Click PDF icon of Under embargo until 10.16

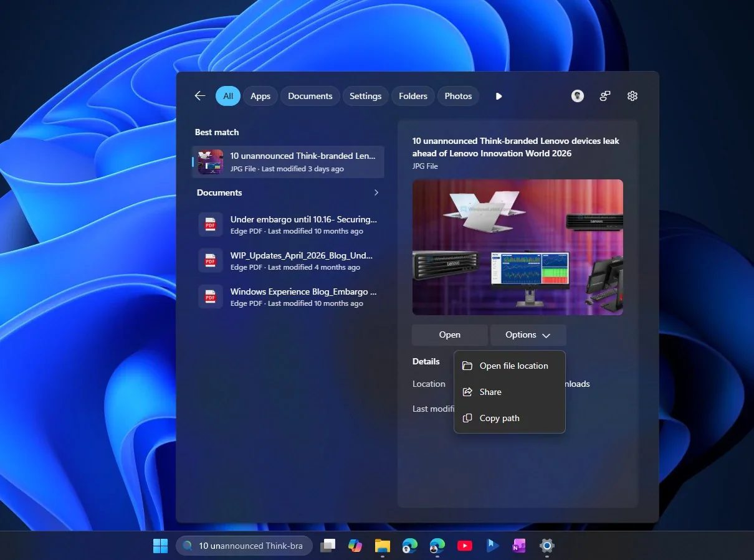pos(211,224)
